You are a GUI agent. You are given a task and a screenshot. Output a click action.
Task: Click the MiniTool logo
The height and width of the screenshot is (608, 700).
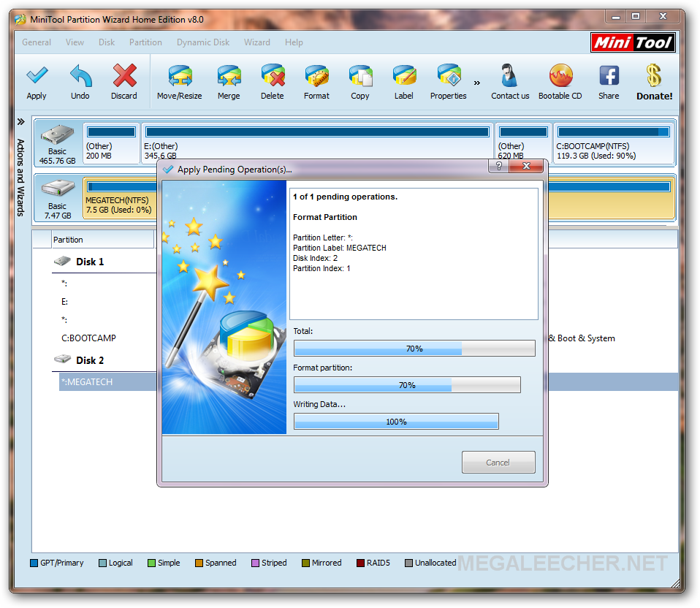click(x=633, y=42)
